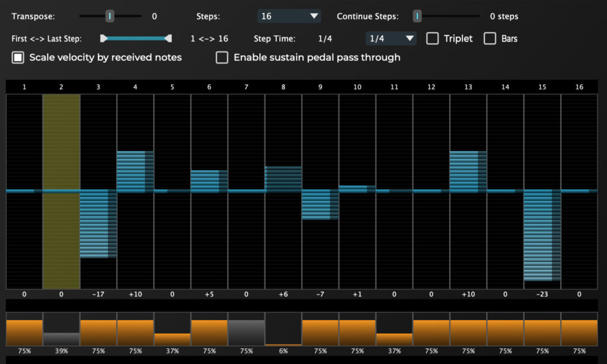Open the Step Time 1/4 dropdown
607x364 pixels.
click(x=391, y=39)
